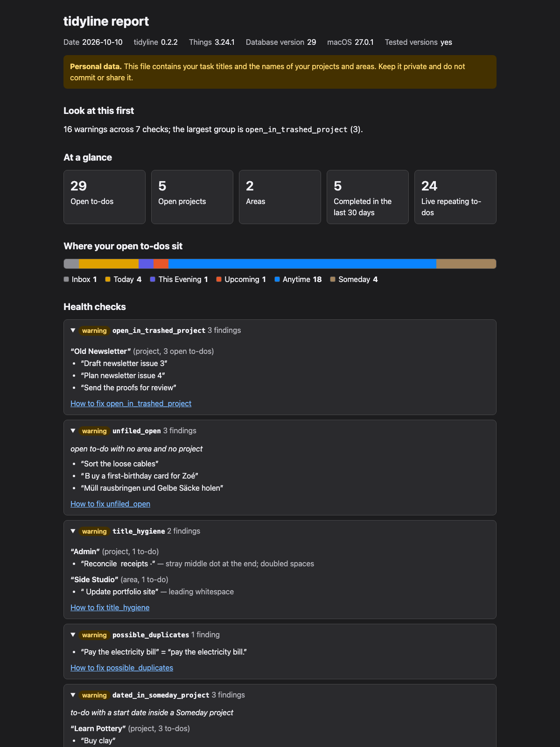
Task: Collapse the dated_in_someday_project check
Action: click(73, 695)
